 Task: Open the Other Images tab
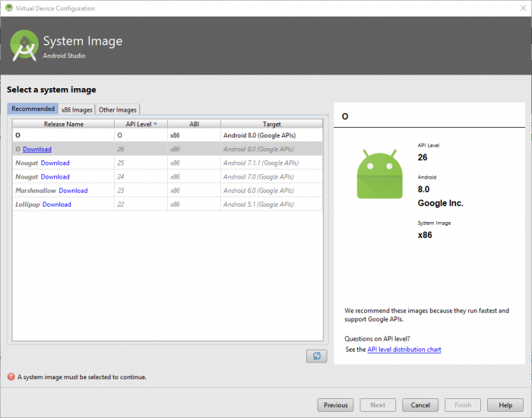click(117, 109)
